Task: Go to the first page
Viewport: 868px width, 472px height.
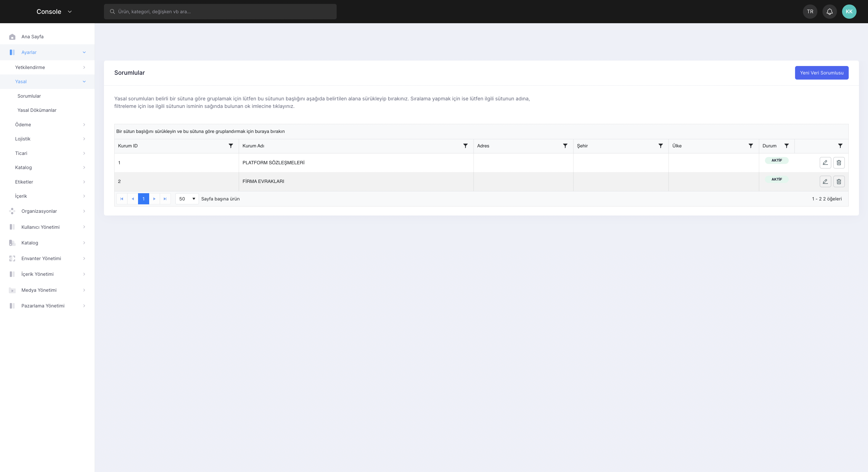Action: 122,199
